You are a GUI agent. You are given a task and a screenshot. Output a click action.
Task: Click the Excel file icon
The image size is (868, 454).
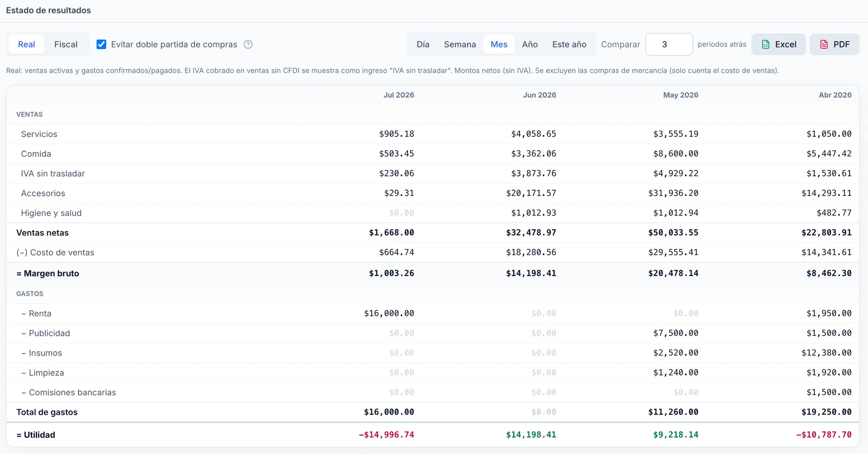766,44
